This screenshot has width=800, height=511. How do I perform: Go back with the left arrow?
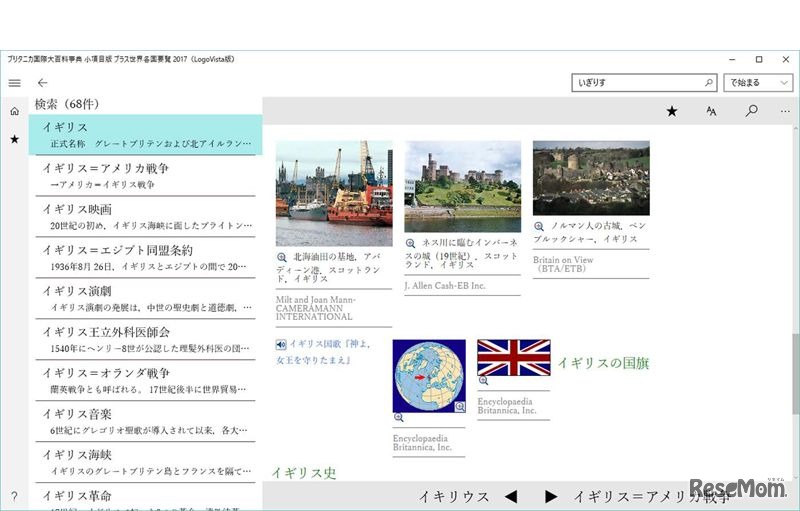point(42,83)
